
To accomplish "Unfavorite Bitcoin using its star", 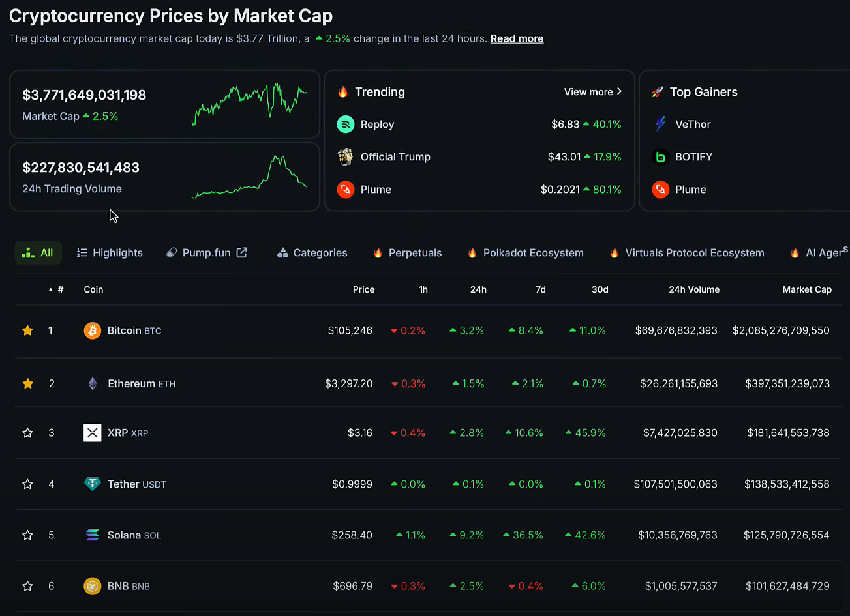I will click(x=27, y=330).
